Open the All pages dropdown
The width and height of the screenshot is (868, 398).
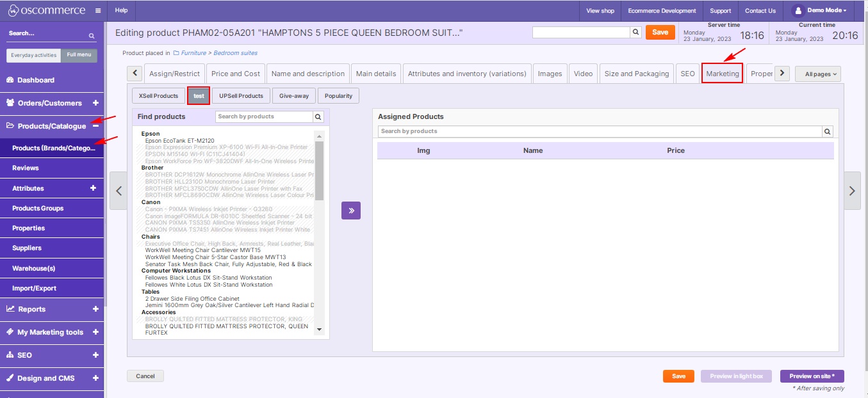tap(817, 74)
